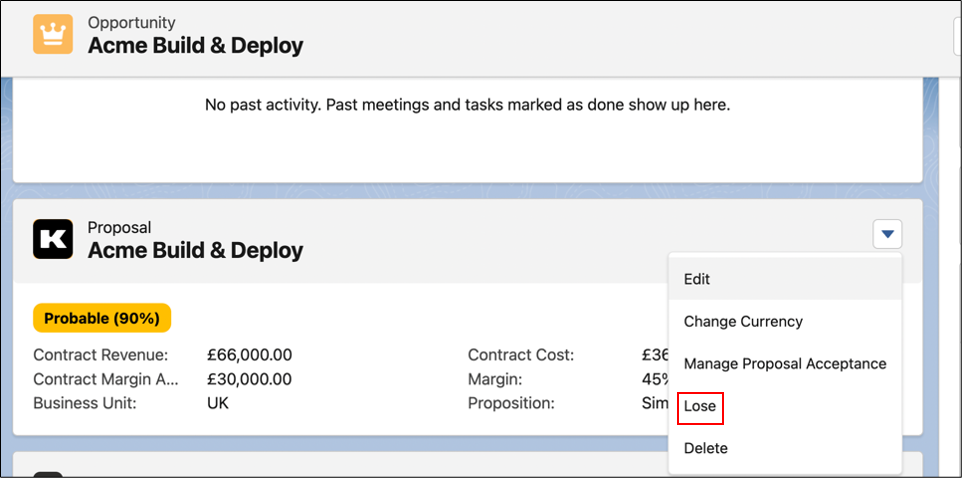Choose Delete from the proposal menu
Image resolution: width=962 pixels, height=478 pixels.
click(x=785, y=449)
